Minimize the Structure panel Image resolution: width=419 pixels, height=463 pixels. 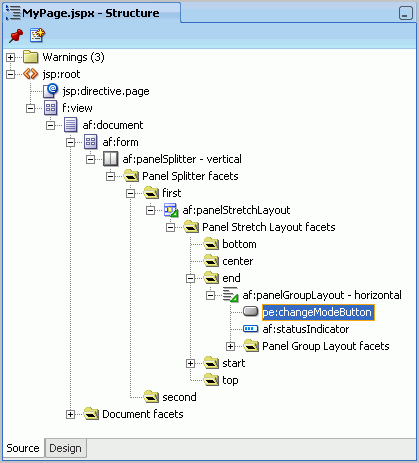pos(406,13)
